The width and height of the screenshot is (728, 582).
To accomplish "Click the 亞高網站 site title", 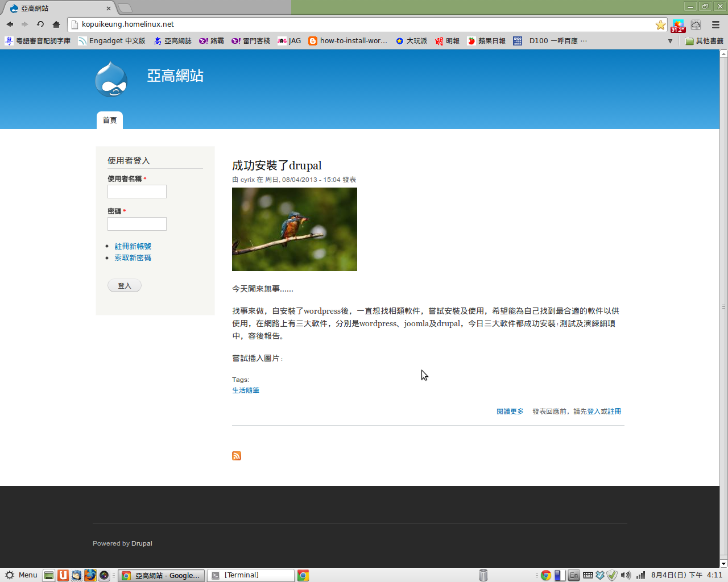I will (175, 76).
